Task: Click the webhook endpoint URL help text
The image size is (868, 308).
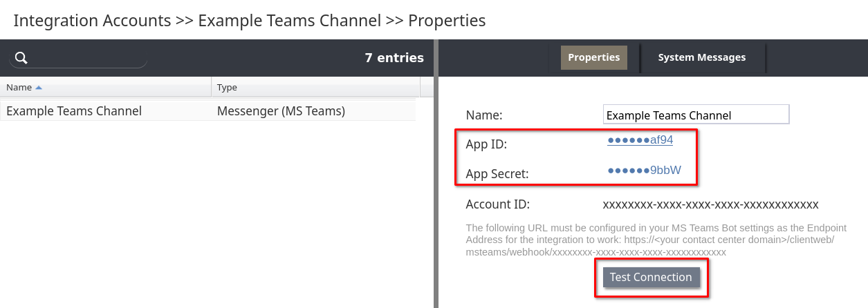Action: pos(666,240)
